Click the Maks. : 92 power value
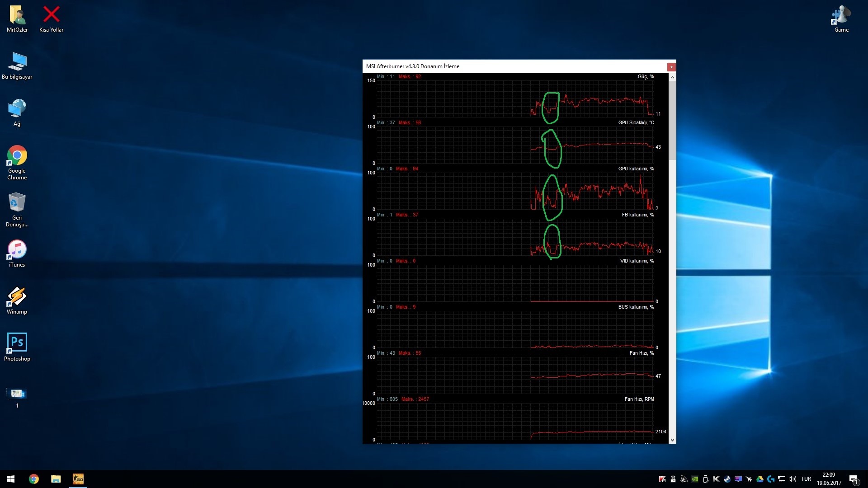 pyautogui.click(x=410, y=77)
